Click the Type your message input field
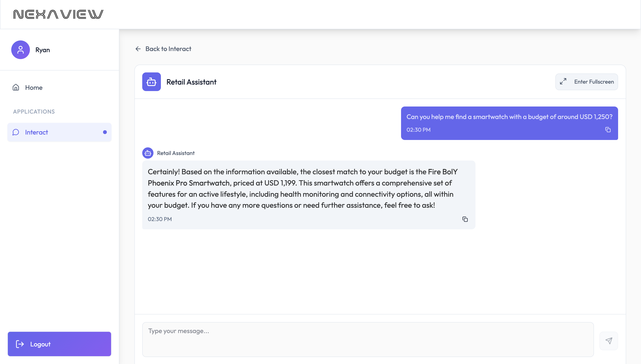 (x=368, y=339)
